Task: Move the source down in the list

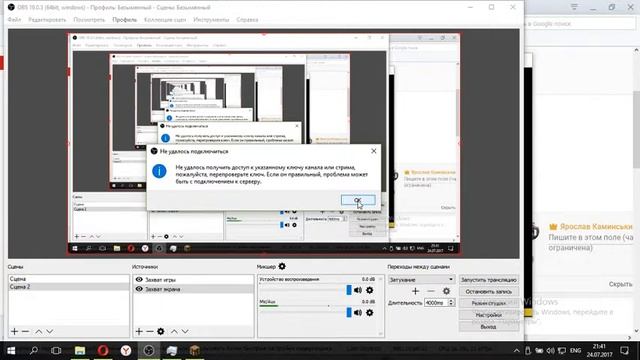Action: pos(185,331)
